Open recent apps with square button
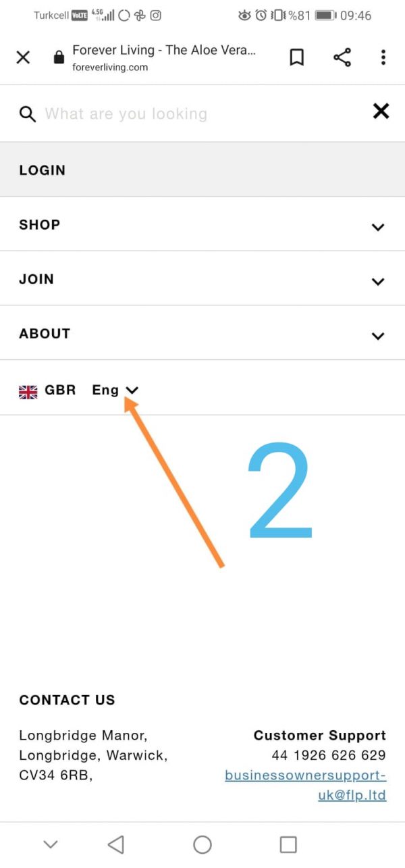The width and height of the screenshot is (405, 868). 288,844
